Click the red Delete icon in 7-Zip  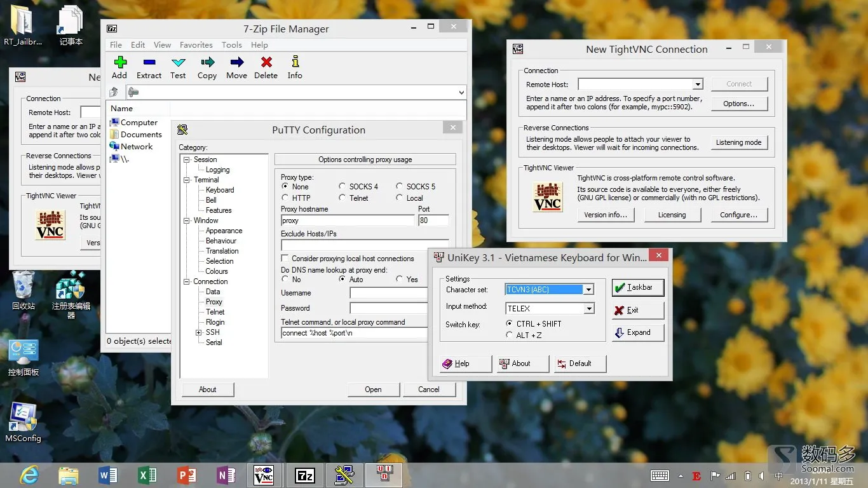[x=266, y=62]
